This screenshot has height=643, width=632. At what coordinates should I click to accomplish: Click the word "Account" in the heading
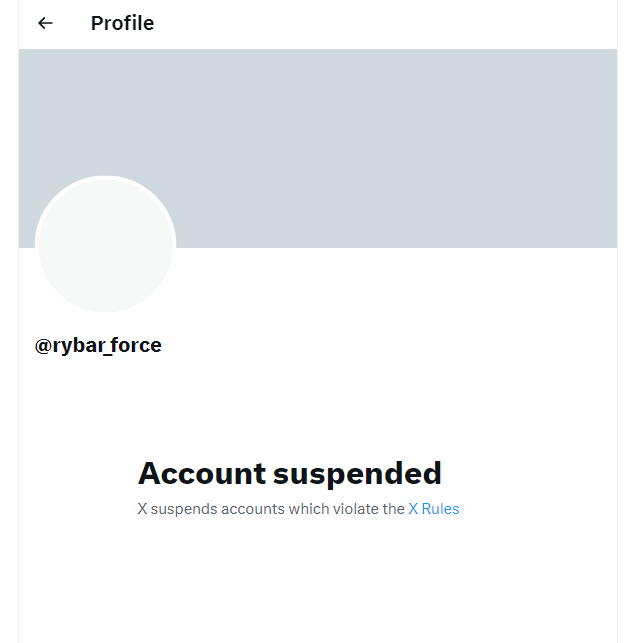(x=202, y=473)
